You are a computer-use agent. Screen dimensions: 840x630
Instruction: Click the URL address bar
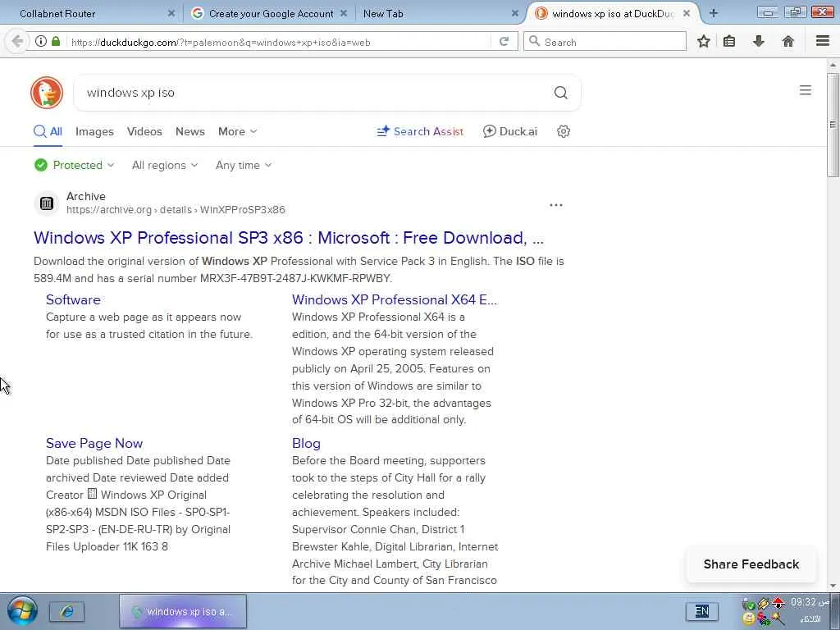click(279, 42)
